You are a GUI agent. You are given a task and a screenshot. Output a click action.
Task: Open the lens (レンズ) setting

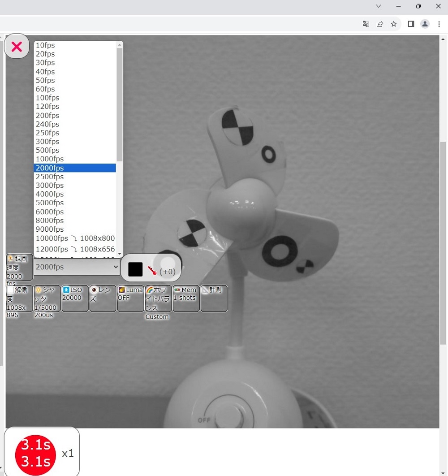103,299
